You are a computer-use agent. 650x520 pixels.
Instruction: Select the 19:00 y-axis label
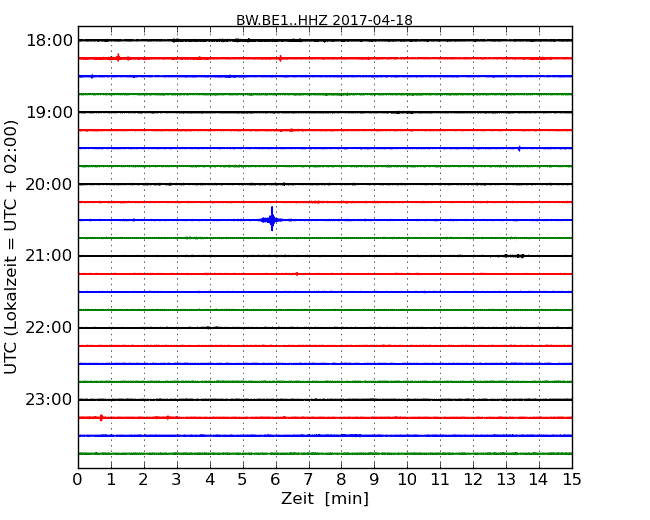(49, 112)
